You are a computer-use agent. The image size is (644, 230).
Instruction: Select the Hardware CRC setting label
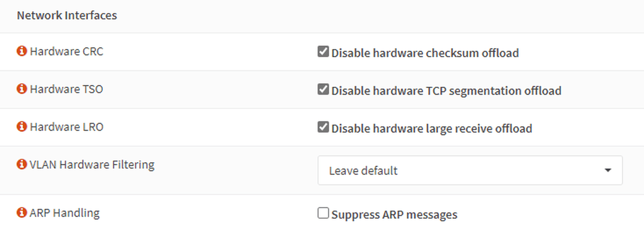pyautogui.click(x=66, y=51)
